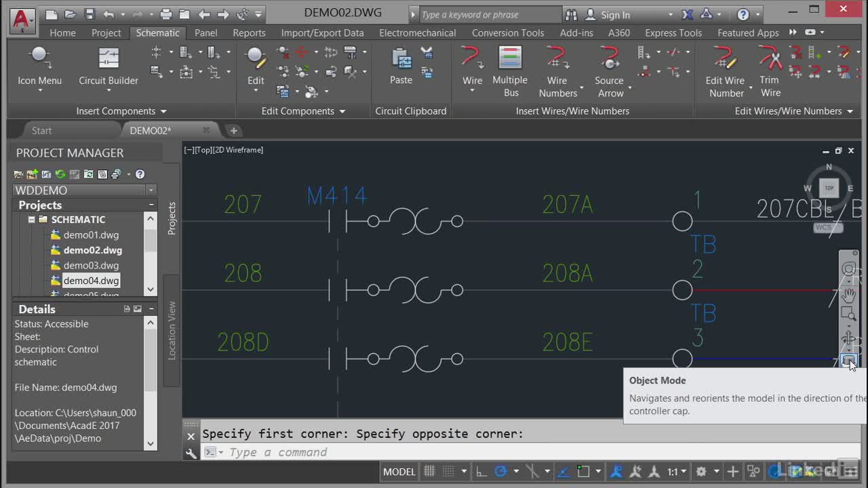868x488 pixels.
Task: Toggle annotation visibility in status bar
Action: tap(616, 471)
